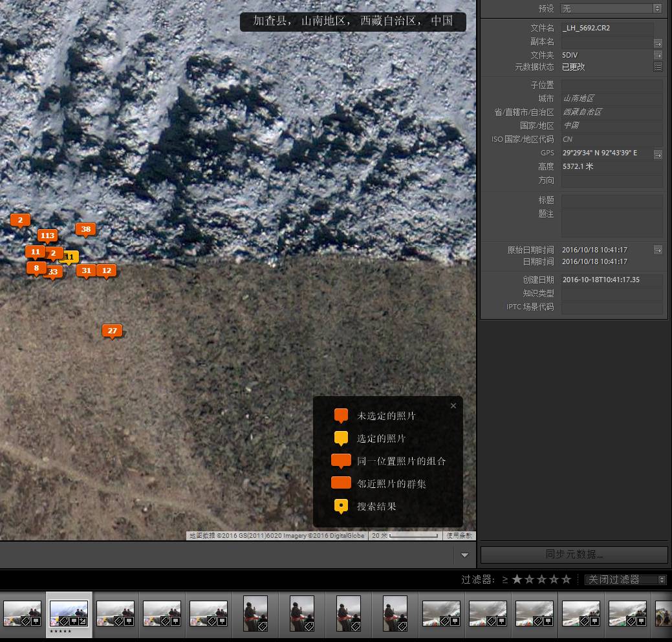Set filter rating to one star
672x642 pixels.
(x=517, y=580)
